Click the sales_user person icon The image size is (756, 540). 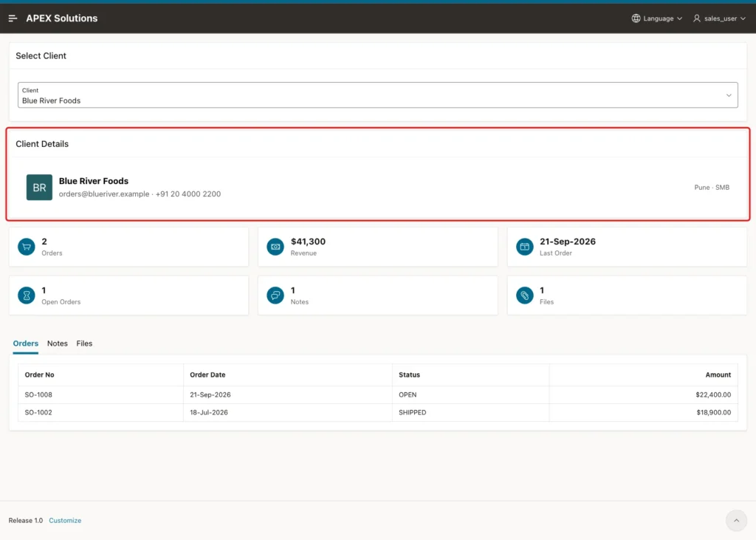coord(697,18)
